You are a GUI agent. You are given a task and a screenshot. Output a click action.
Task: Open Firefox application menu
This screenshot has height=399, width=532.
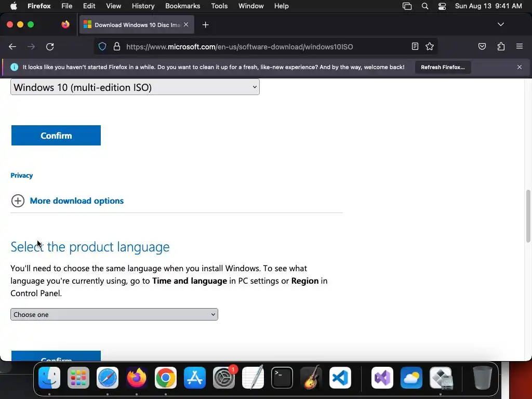(x=520, y=46)
